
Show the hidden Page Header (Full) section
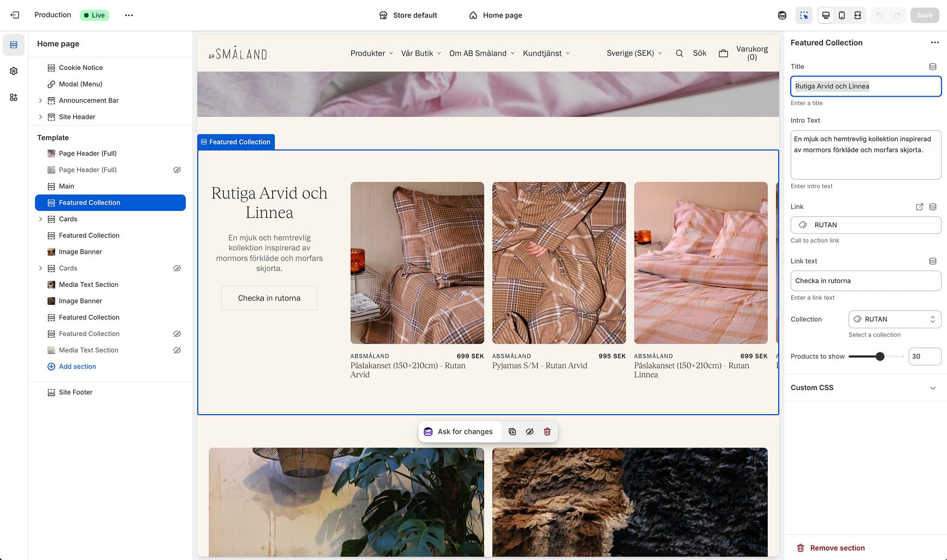(x=177, y=170)
